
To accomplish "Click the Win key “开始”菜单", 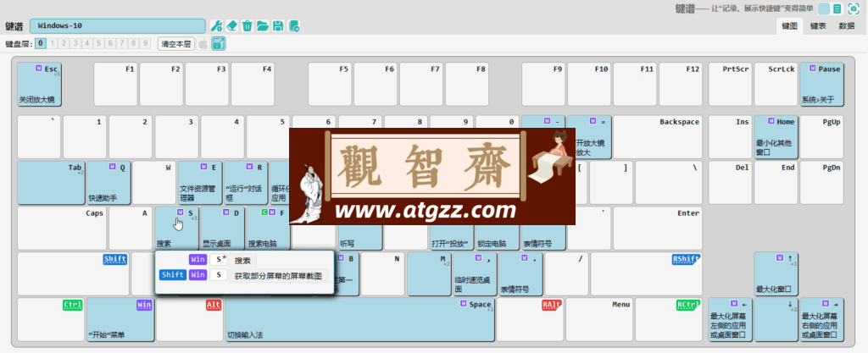I will click(x=120, y=320).
